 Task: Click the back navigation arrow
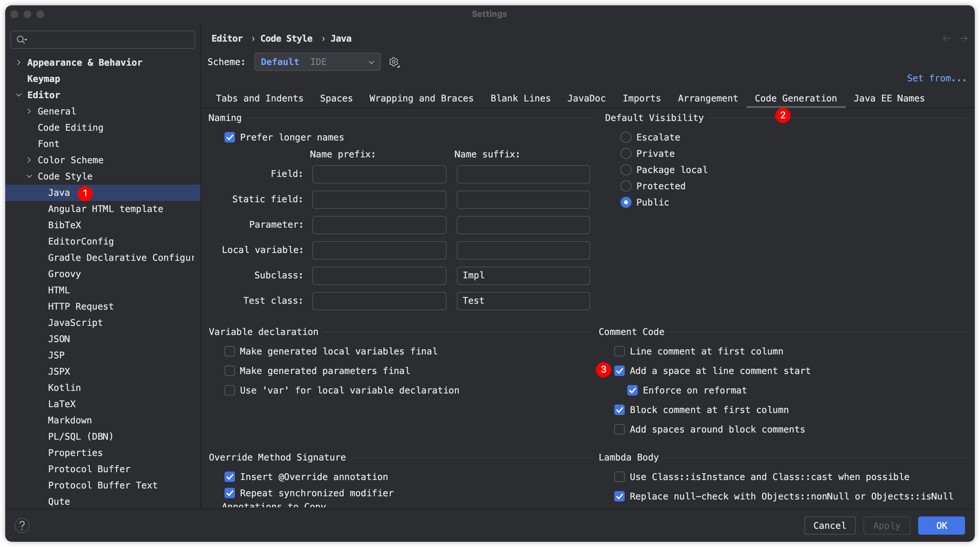946,38
